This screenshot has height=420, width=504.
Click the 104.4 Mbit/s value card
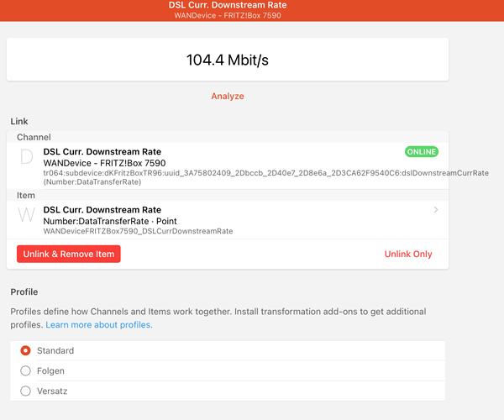pyautogui.click(x=228, y=60)
